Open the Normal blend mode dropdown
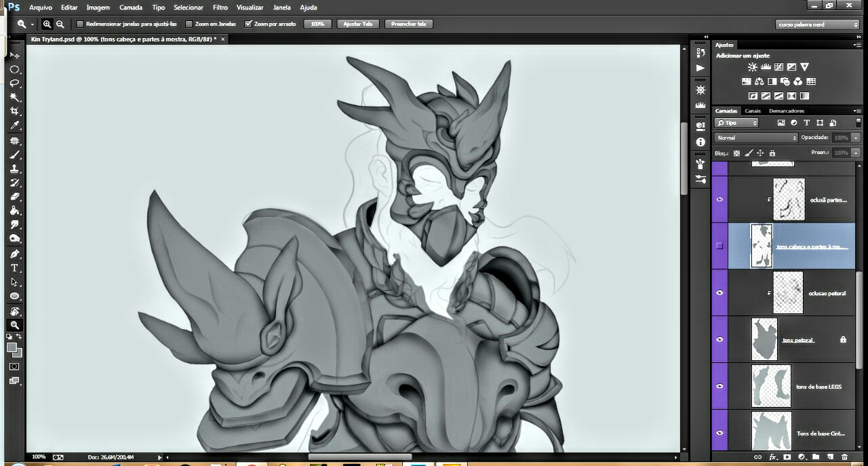Image resolution: width=868 pixels, height=466 pixels. 756,138
